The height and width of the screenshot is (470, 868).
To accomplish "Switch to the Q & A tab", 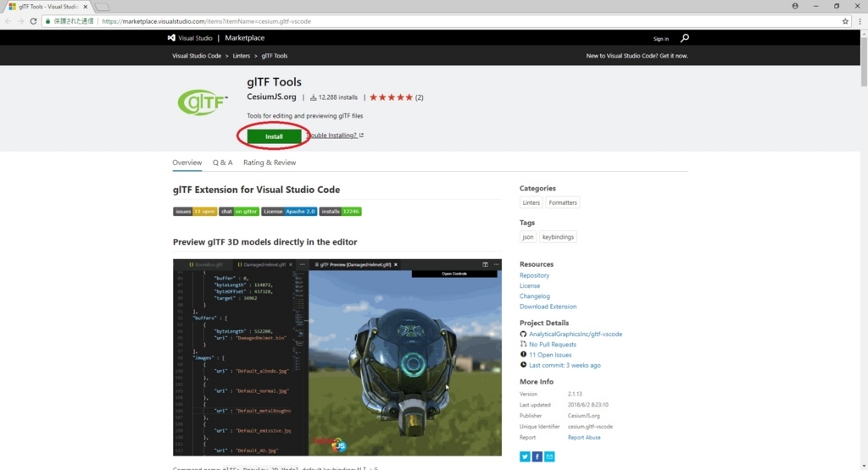I will click(x=223, y=163).
